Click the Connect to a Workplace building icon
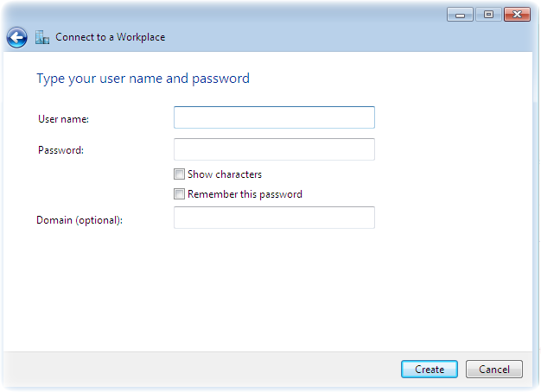Viewport: 541px width, 392px height. 42,37
